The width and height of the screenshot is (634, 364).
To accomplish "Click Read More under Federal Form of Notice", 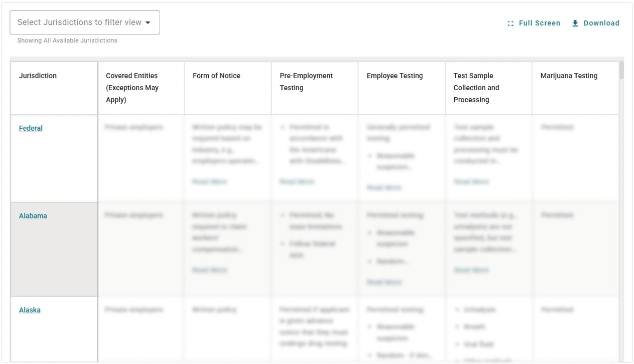I will pyautogui.click(x=210, y=182).
